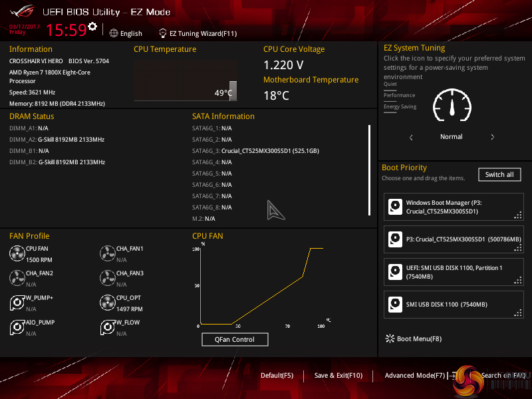Click DIMM_A2: G-Skill 8192MB 2133MHz

[57, 140]
